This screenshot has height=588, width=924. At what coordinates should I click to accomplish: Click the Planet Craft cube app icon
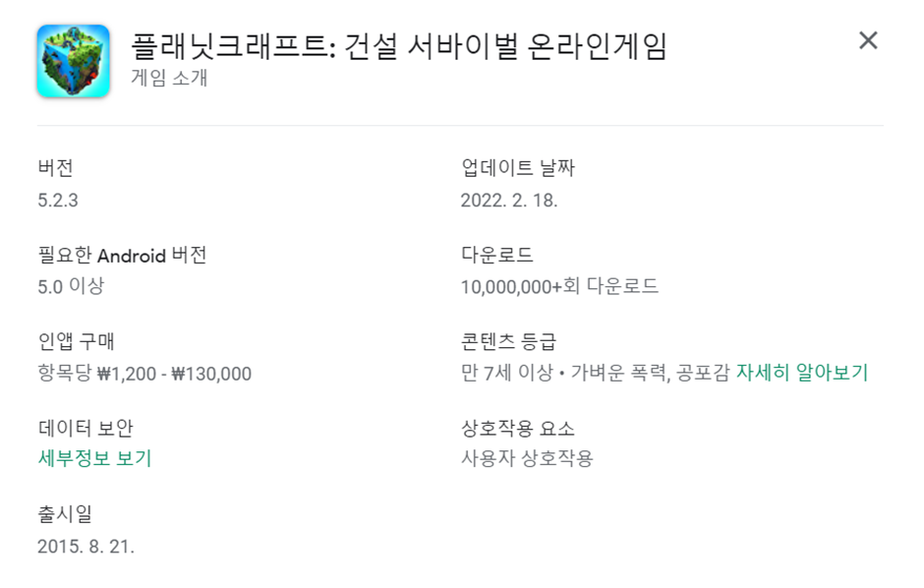coord(73,61)
